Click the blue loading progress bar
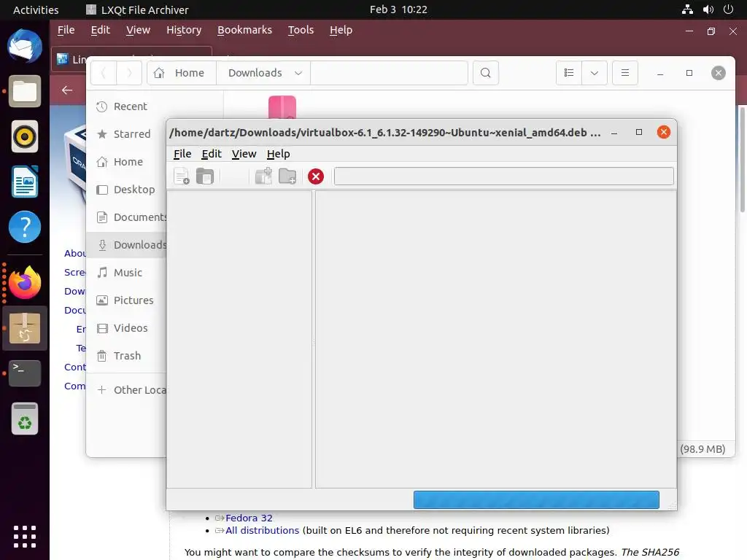The width and height of the screenshot is (747, 560). click(536, 500)
